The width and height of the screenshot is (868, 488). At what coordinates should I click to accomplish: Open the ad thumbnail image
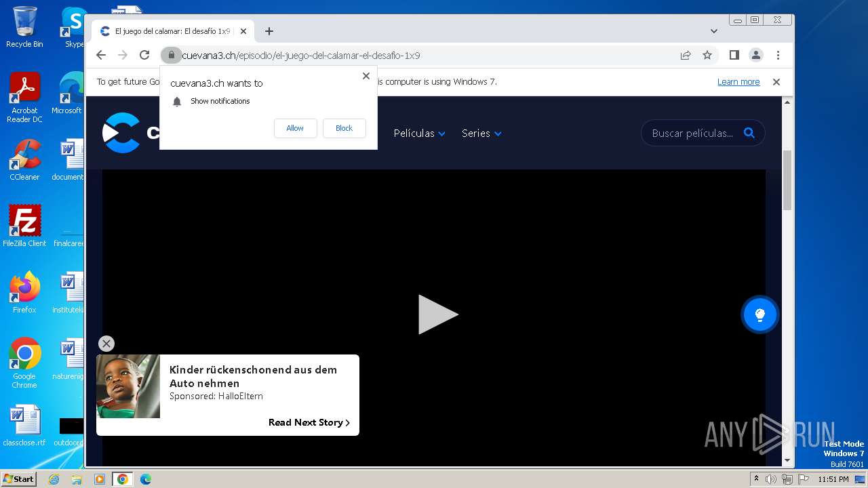coord(128,386)
